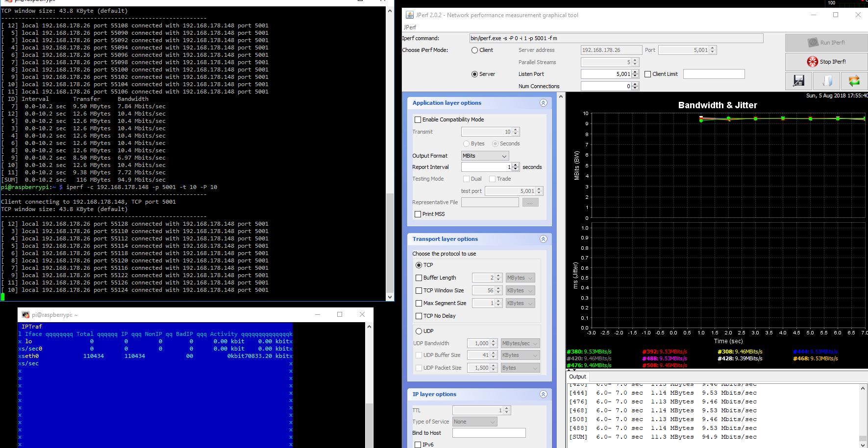Click the Listen Port value field
The width and height of the screenshot is (868, 448).
coord(606,74)
